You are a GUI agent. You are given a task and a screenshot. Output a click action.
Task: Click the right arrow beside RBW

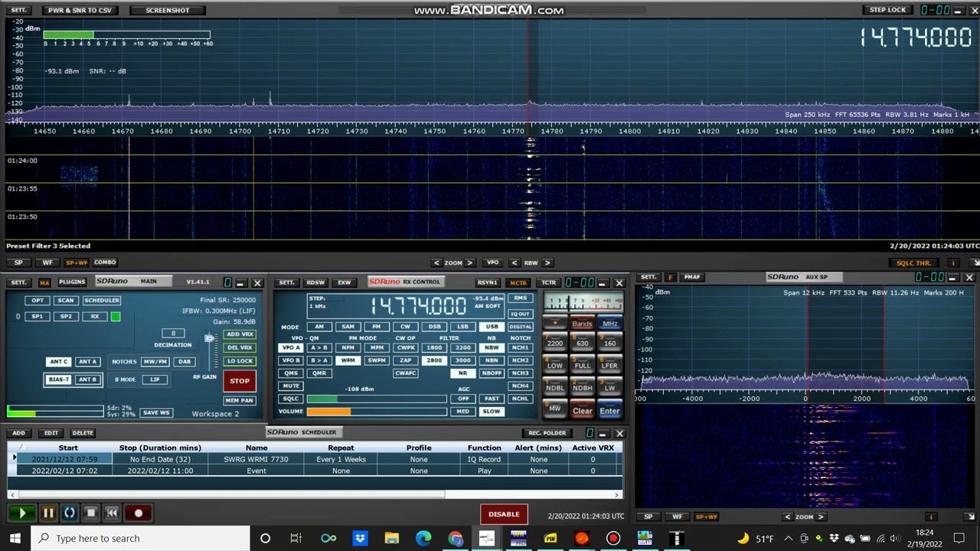coord(547,263)
